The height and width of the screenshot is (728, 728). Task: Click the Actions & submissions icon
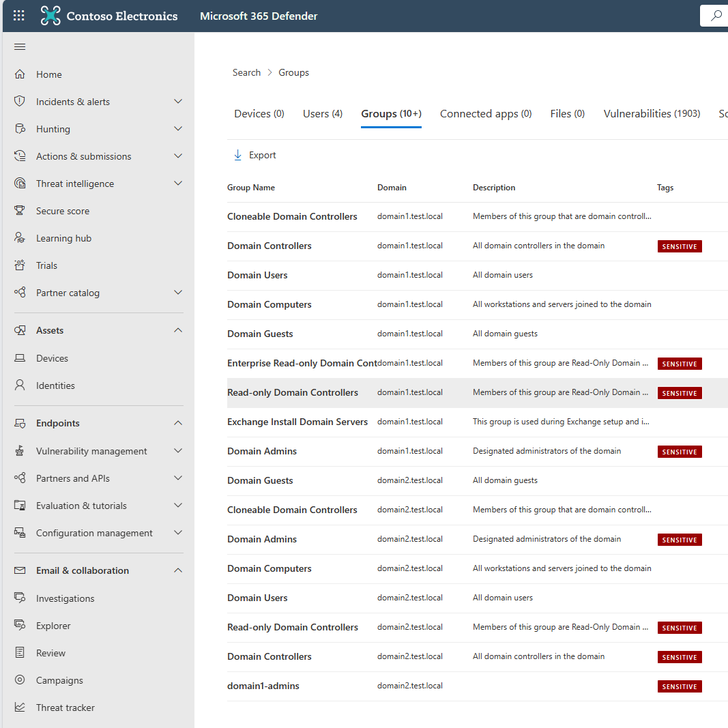(20, 156)
